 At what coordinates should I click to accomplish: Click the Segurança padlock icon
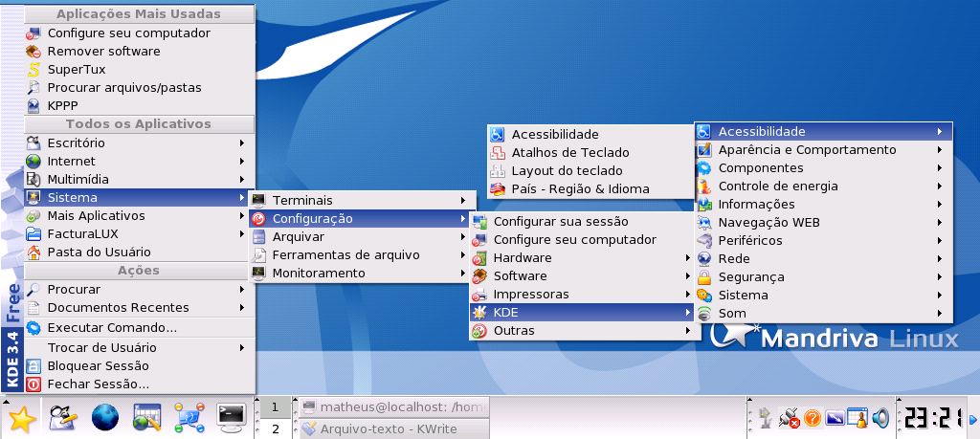tap(704, 276)
